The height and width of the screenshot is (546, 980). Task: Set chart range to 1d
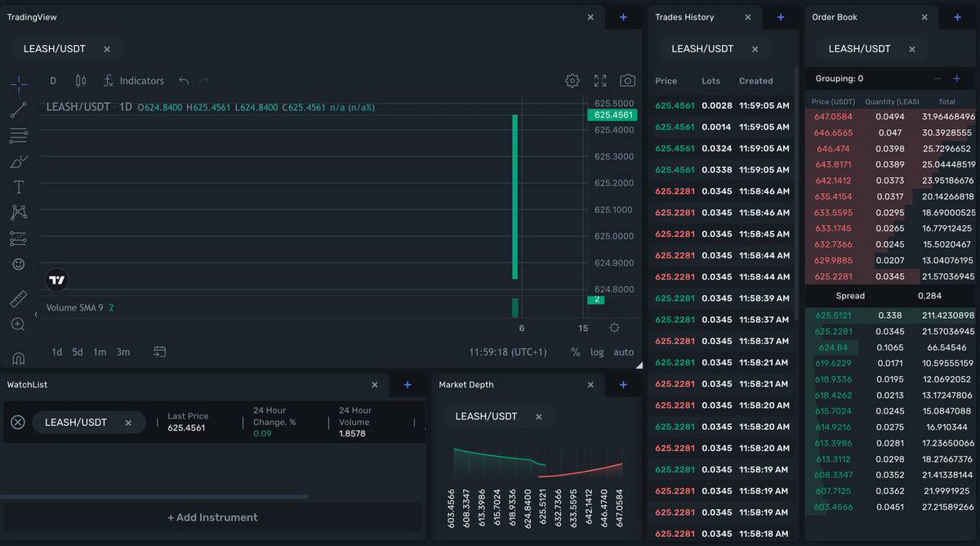point(56,352)
